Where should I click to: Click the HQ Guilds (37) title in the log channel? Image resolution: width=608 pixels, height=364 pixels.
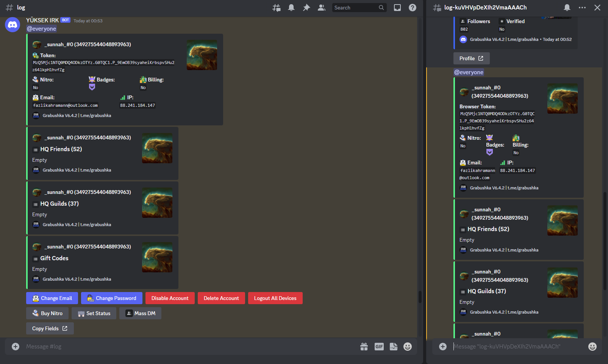pos(59,204)
